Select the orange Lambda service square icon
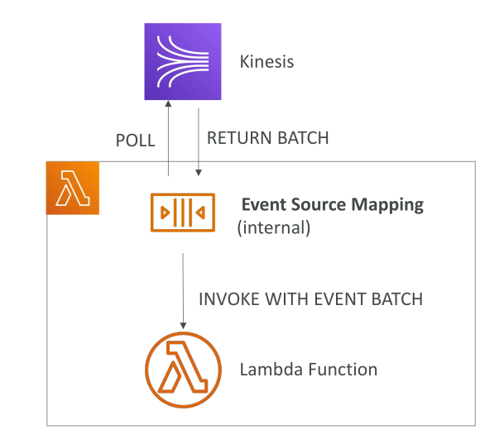This screenshot has width=504, height=444. 73,188
